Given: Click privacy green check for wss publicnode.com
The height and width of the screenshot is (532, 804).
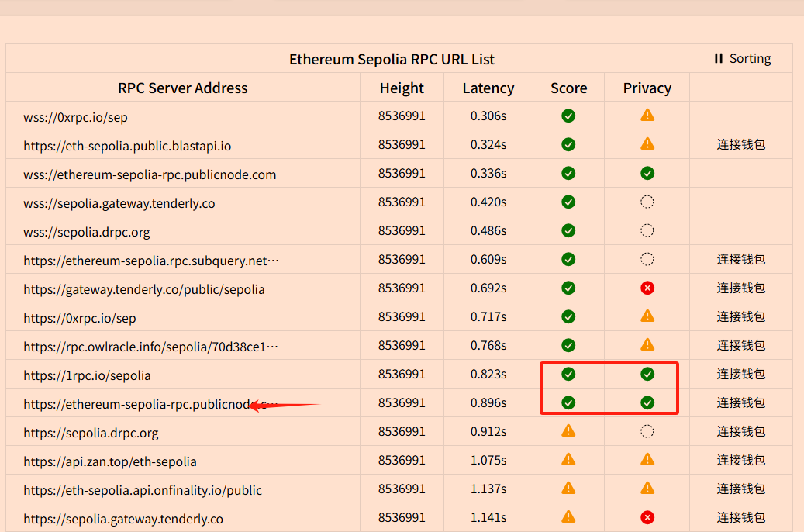Looking at the screenshot, I should [647, 174].
